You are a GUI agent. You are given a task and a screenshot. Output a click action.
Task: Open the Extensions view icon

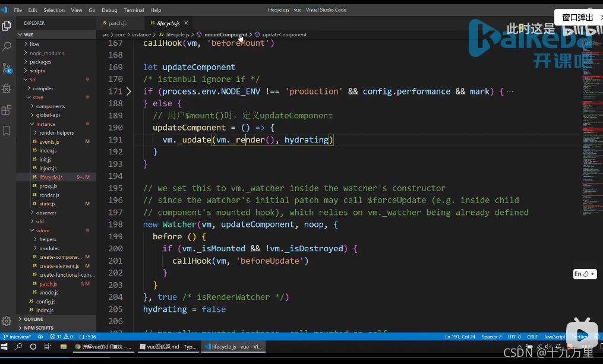[x=7, y=110]
